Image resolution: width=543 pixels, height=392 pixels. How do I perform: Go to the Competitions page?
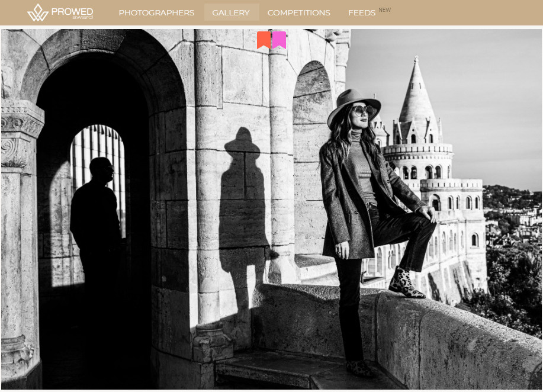[298, 12]
